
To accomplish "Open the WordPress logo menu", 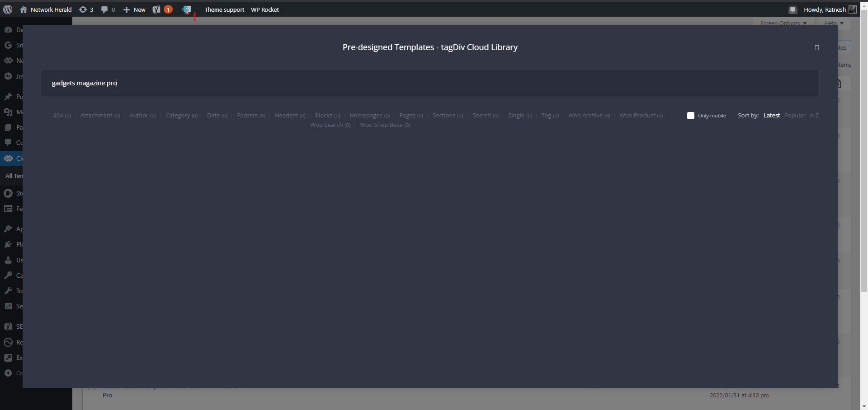I will point(8,9).
